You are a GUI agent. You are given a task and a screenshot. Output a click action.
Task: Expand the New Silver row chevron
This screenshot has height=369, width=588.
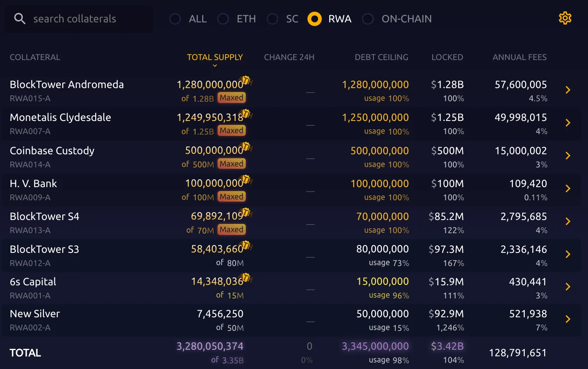tap(568, 319)
